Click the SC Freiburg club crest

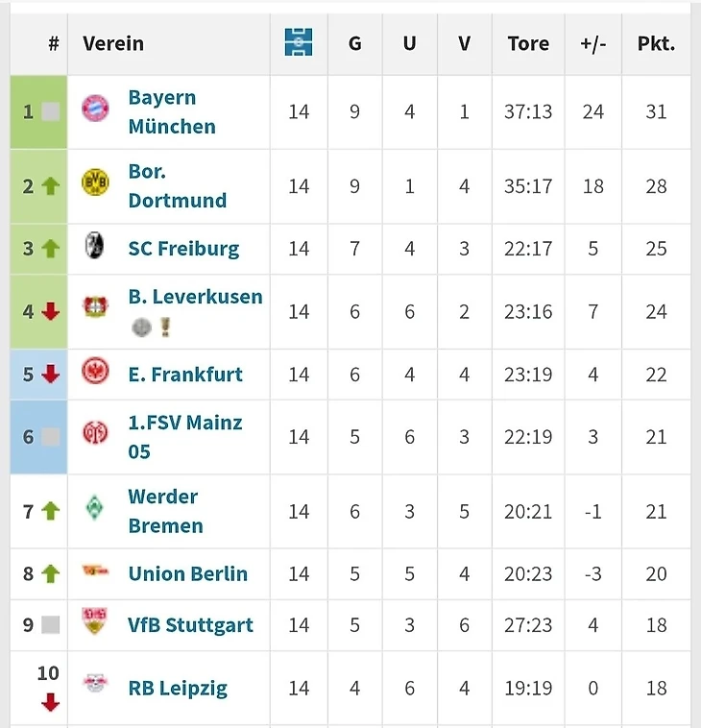(95, 245)
